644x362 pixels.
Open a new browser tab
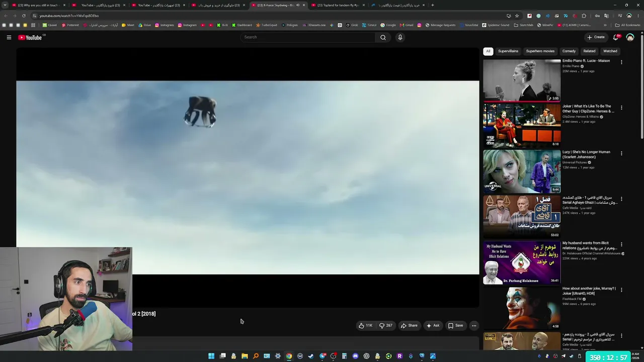[x=432, y=5]
